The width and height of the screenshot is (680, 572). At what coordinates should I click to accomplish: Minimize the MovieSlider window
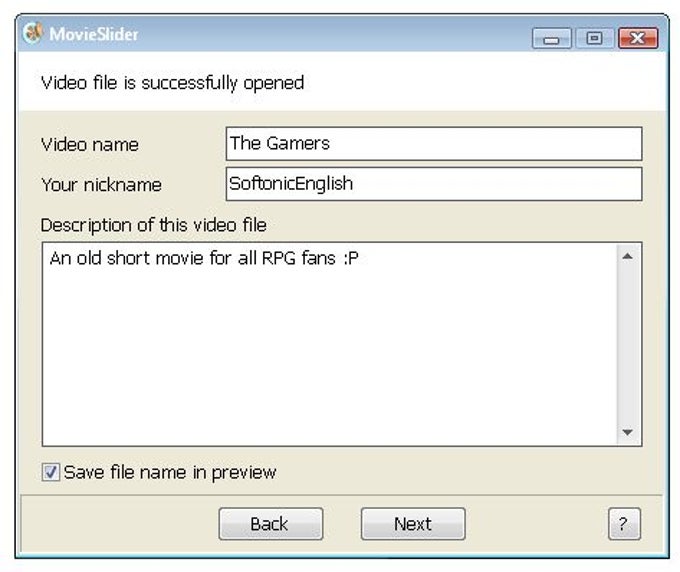tap(552, 38)
